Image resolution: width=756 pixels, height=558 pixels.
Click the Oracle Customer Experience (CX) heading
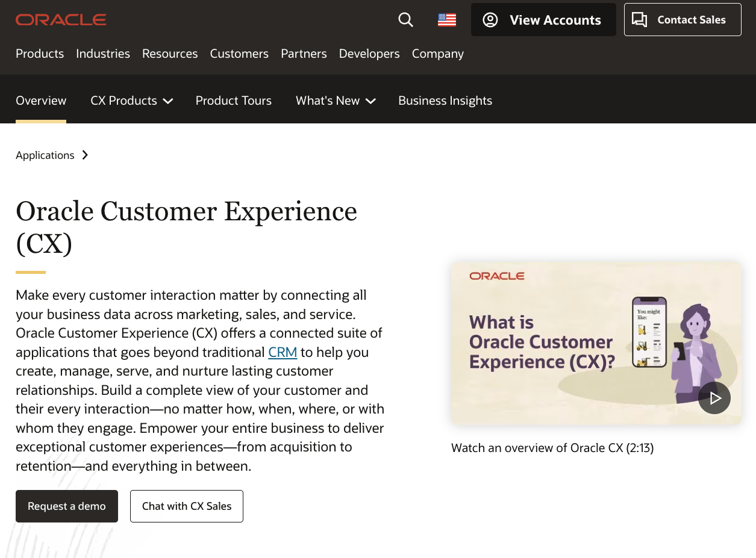coord(186,228)
